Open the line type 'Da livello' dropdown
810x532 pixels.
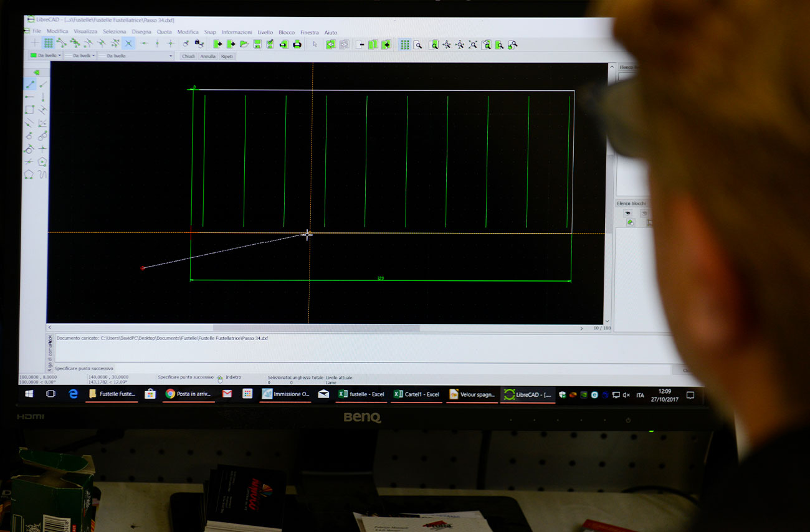tap(136, 55)
